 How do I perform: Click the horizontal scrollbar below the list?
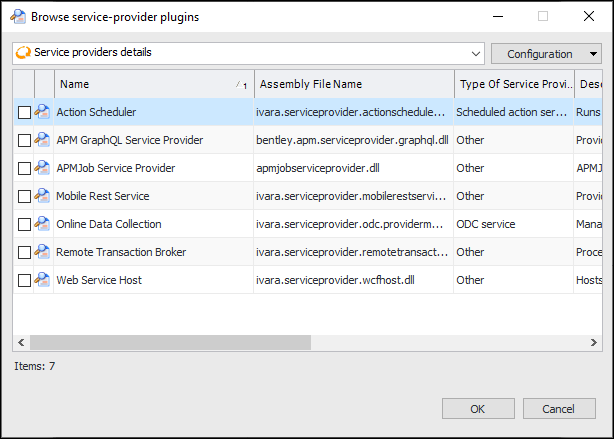[300, 343]
